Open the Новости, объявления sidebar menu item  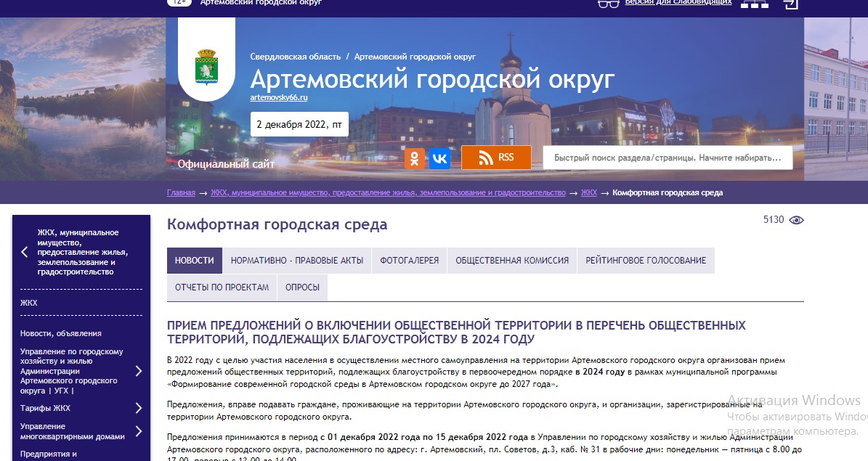pos(60,333)
